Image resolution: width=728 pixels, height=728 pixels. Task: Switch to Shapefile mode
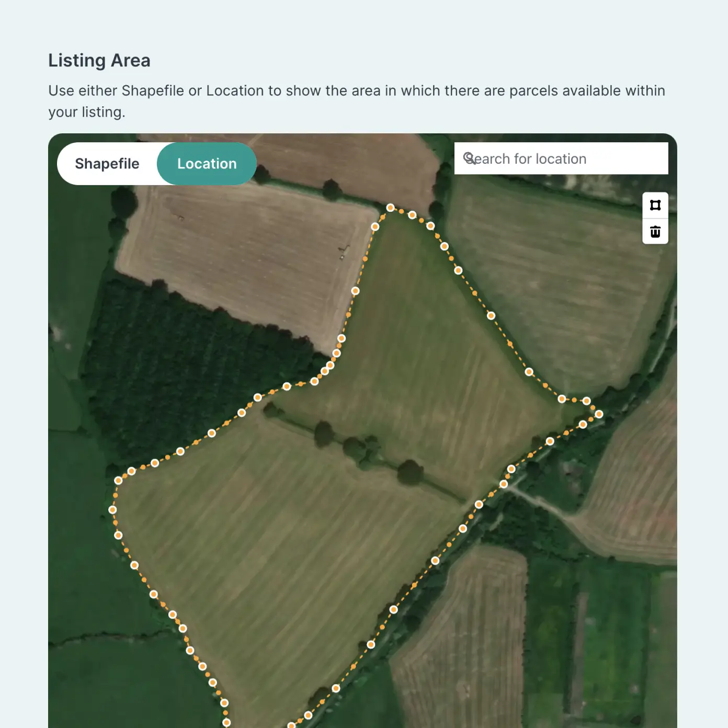(107, 164)
